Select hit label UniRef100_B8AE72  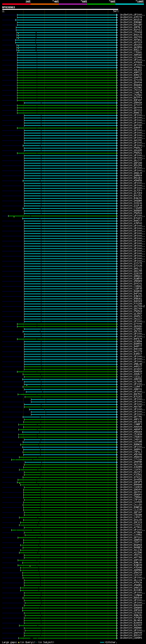coord(131,113)
